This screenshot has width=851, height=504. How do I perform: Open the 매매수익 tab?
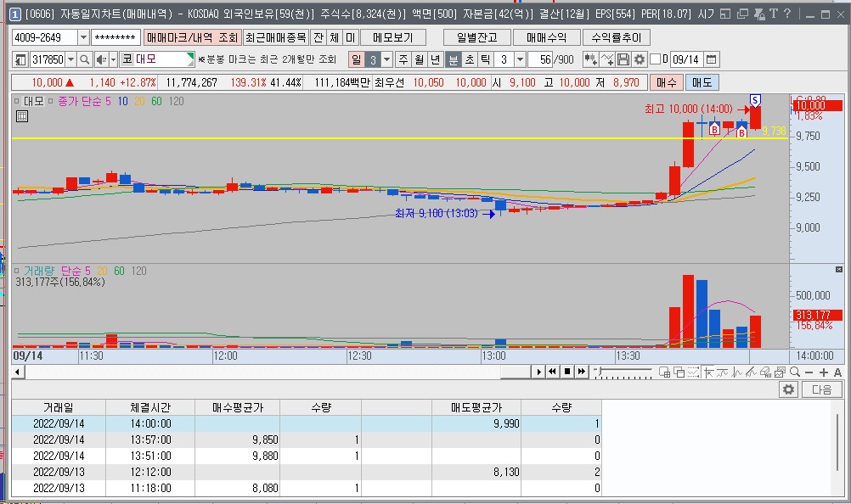(547, 37)
